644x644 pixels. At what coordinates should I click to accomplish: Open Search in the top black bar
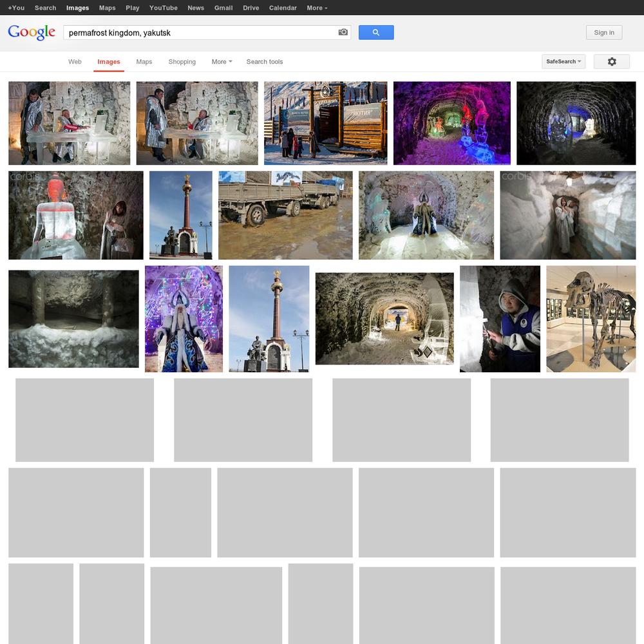pyautogui.click(x=45, y=8)
